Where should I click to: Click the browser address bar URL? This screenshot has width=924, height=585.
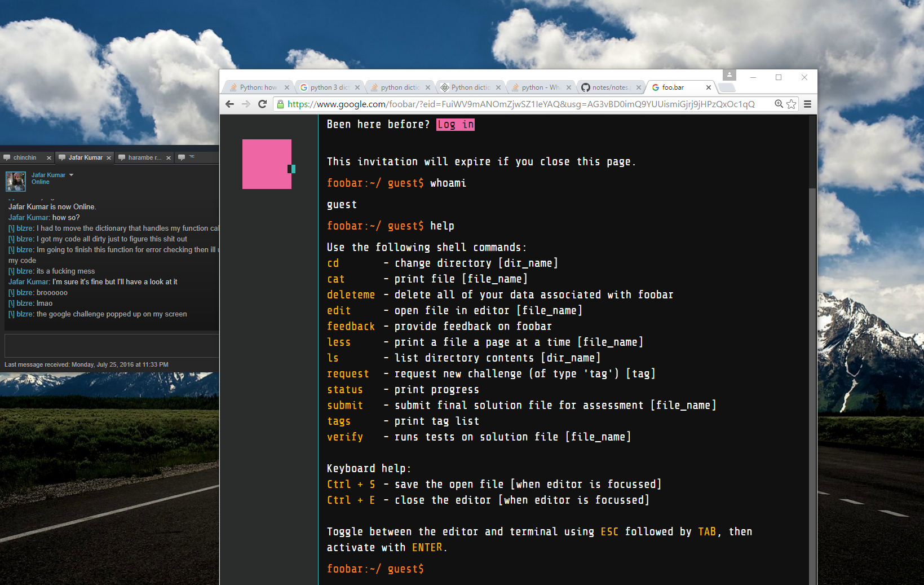(x=521, y=104)
